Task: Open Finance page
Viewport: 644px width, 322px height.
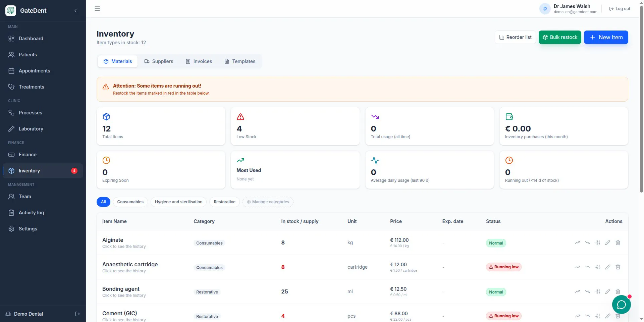Action: coord(43,155)
